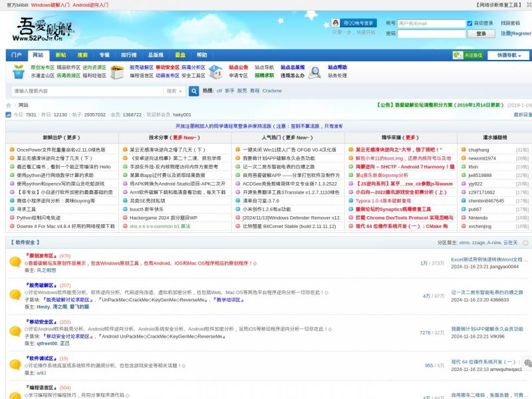Open the 脱壳破解讨论求助区 subforum link
The width and height of the screenshot is (532, 399).
(x=68, y=300)
